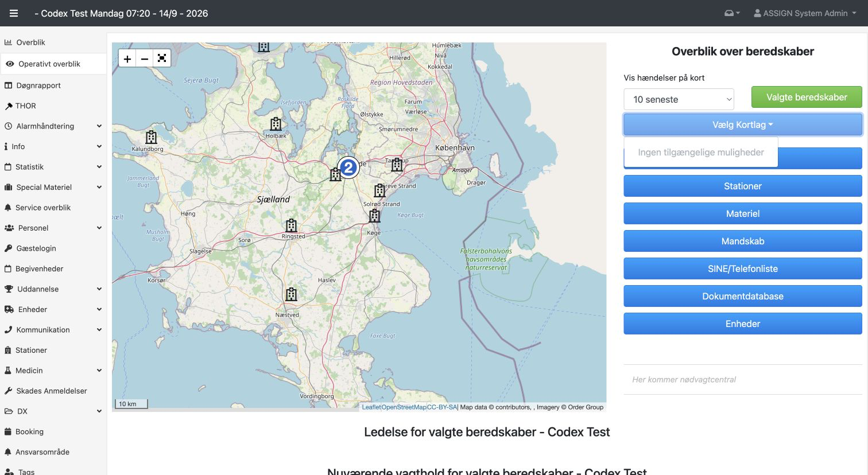Click the cluster marker showing 2
Screen dimensions: 868x475
point(348,168)
